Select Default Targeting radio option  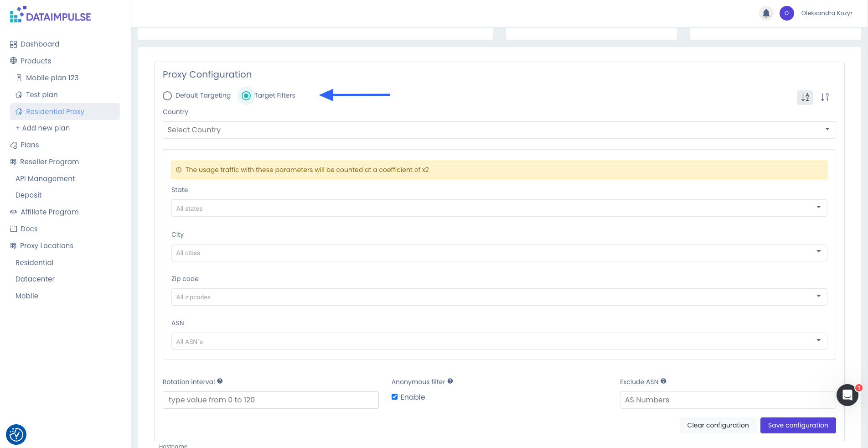click(167, 96)
